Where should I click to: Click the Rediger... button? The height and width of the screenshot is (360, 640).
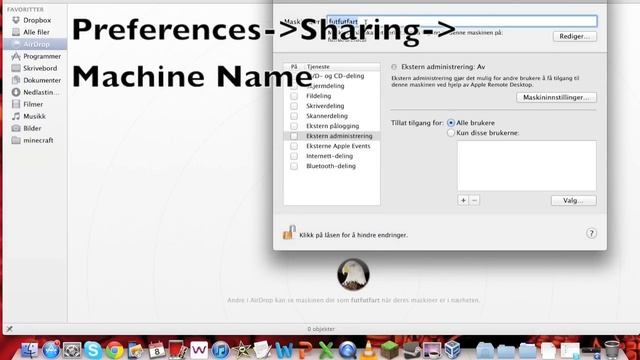pyautogui.click(x=575, y=36)
